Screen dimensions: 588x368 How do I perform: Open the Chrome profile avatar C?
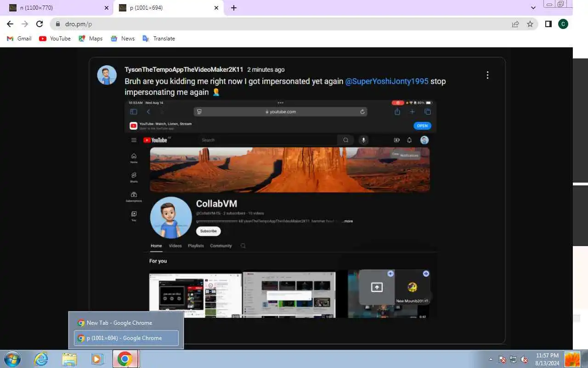563,24
